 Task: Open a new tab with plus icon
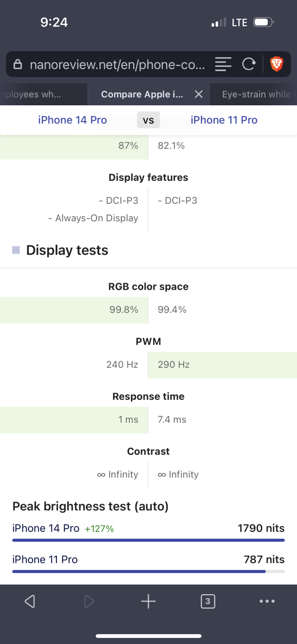[148, 601]
